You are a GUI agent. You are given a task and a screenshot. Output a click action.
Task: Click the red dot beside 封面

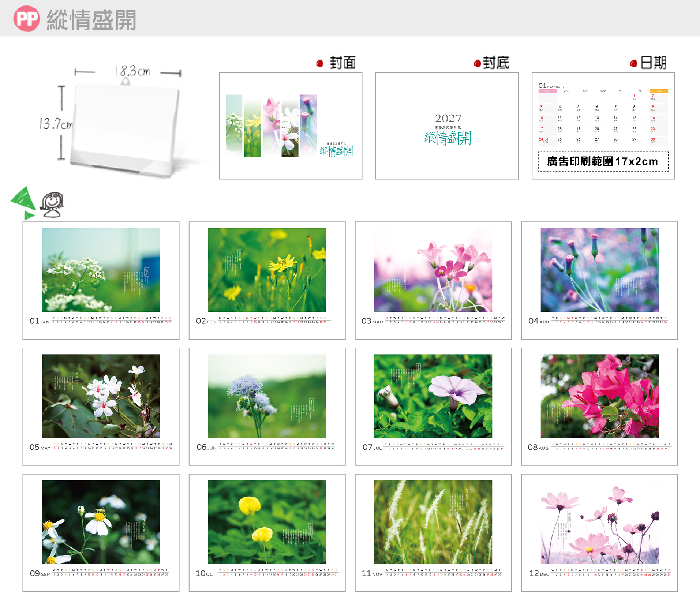coord(320,63)
